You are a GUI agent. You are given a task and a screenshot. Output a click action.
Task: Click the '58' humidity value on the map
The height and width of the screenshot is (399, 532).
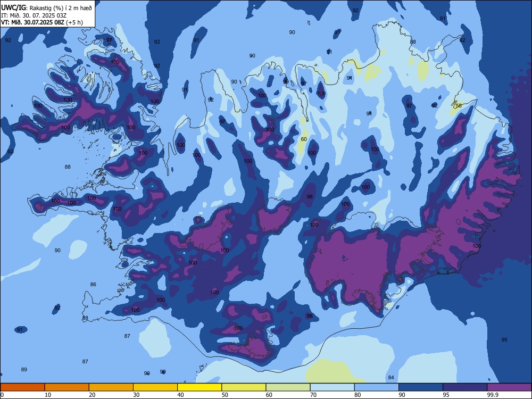(459, 105)
